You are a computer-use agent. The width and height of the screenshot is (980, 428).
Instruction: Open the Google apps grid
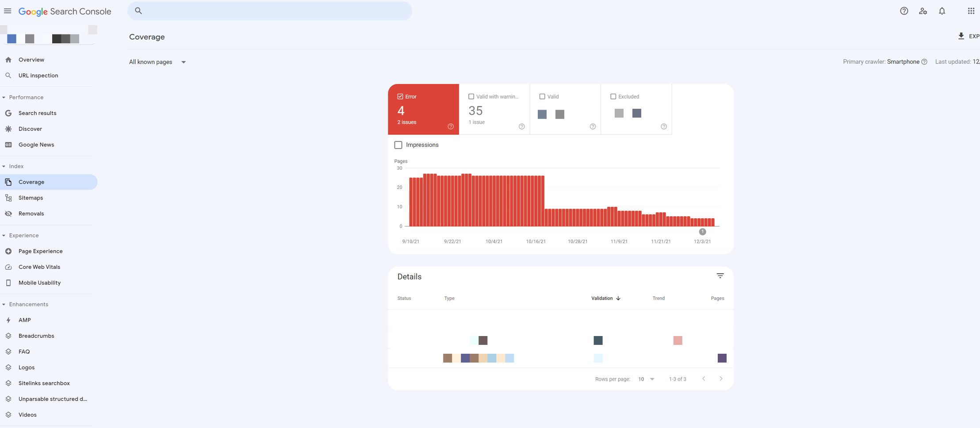971,11
